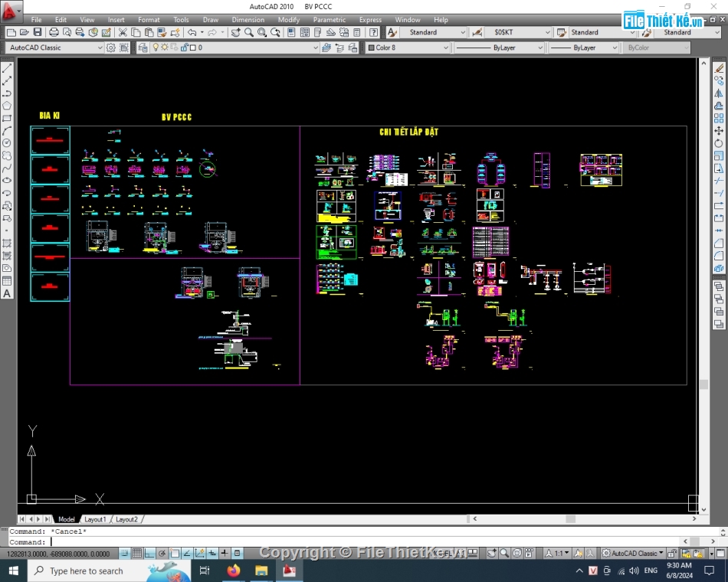This screenshot has width=728, height=582.
Task: Select the Circle tool in Draw toolbar
Action: pyautogui.click(x=7, y=143)
